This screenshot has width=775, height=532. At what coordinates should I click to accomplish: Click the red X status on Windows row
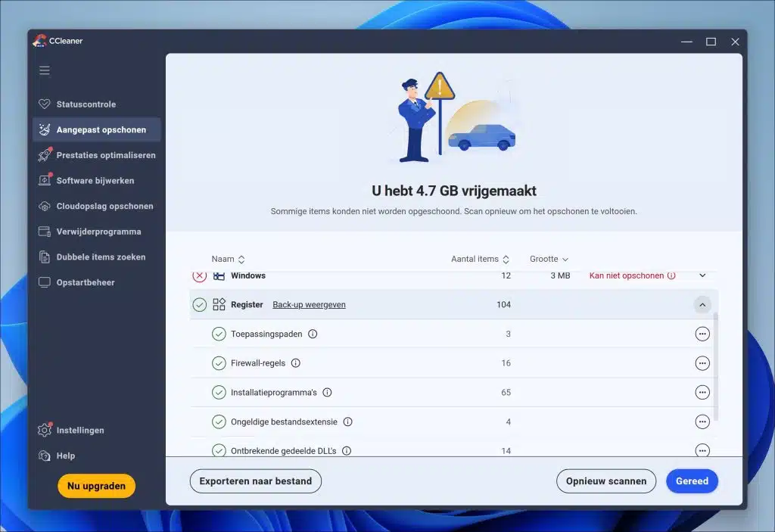point(200,275)
